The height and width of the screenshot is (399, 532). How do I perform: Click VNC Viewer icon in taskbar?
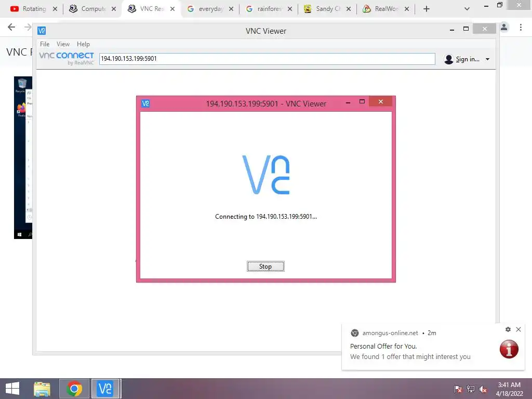[105, 389]
